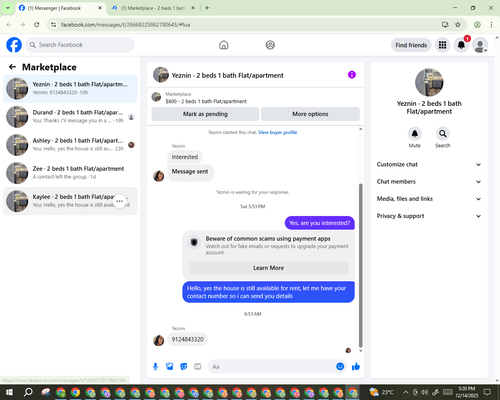This screenshot has width=500, height=400.
Task: Open the Zee conversation in the list
Action: (x=70, y=173)
